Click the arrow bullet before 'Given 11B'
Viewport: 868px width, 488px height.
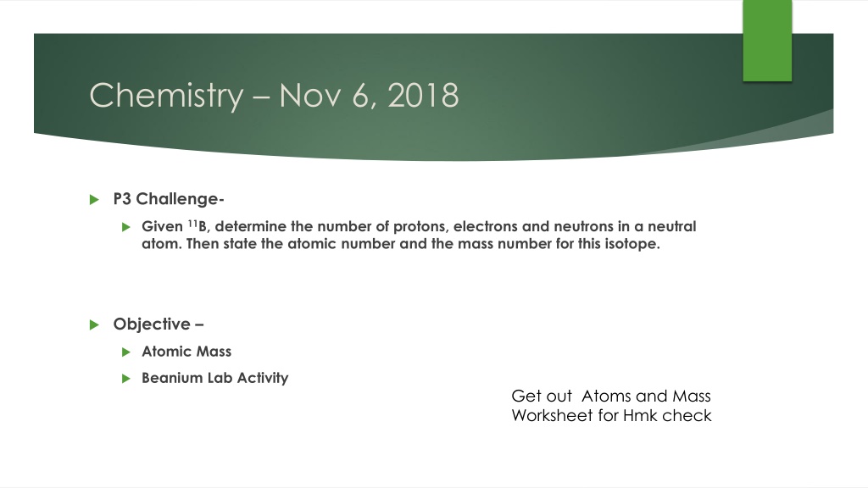126,227
